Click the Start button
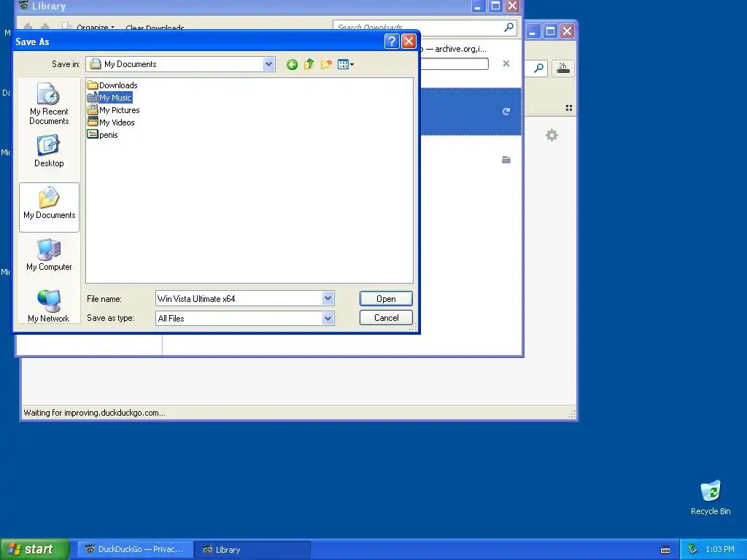The image size is (747, 560). 34,549
